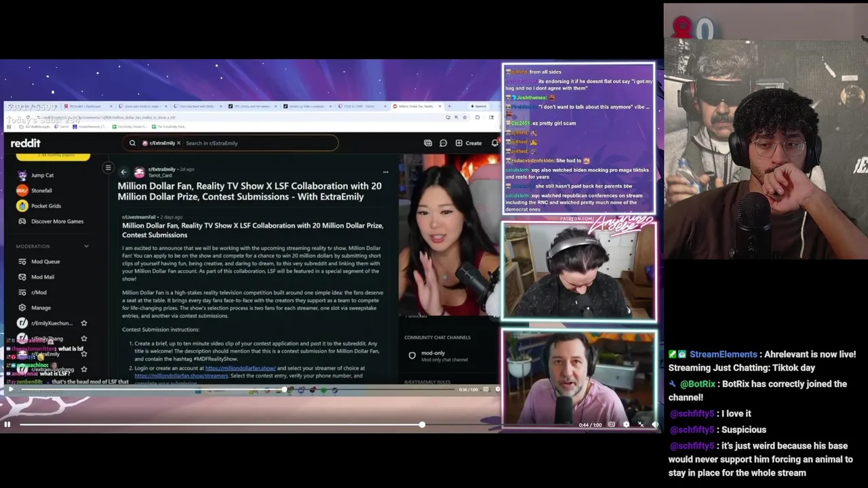
Task: Remove r/ExtraEmily search filter chip
Action: [179, 143]
